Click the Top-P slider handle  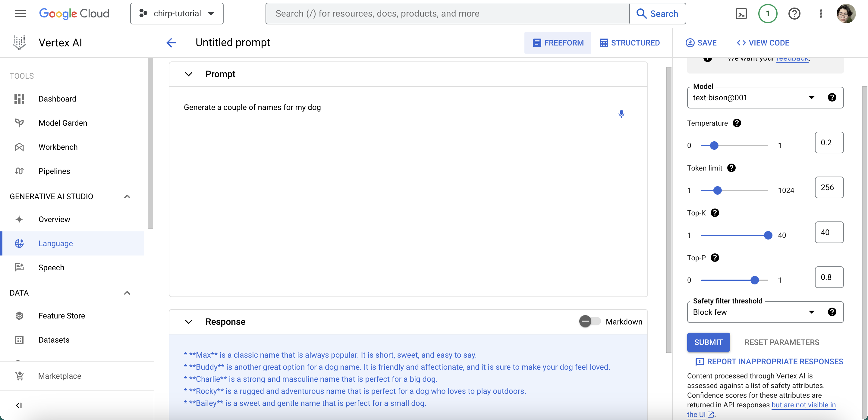click(x=754, y=280)
